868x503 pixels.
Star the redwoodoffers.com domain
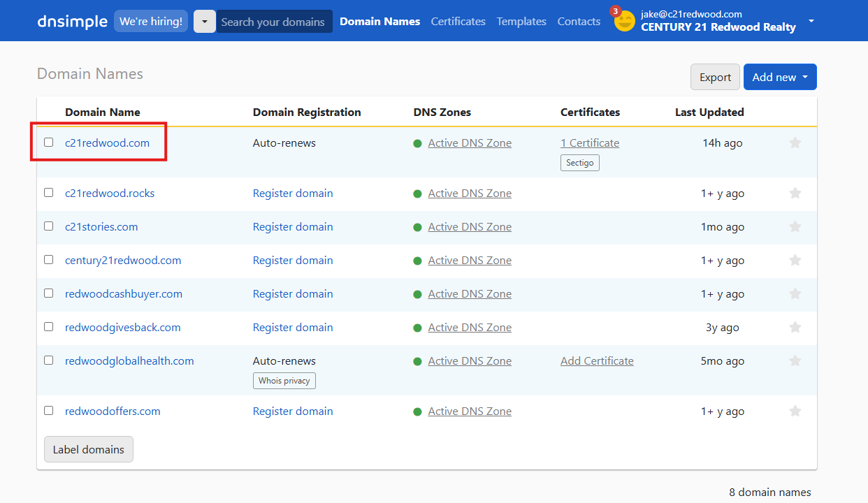pyautogui.click(x=795, y=411)
